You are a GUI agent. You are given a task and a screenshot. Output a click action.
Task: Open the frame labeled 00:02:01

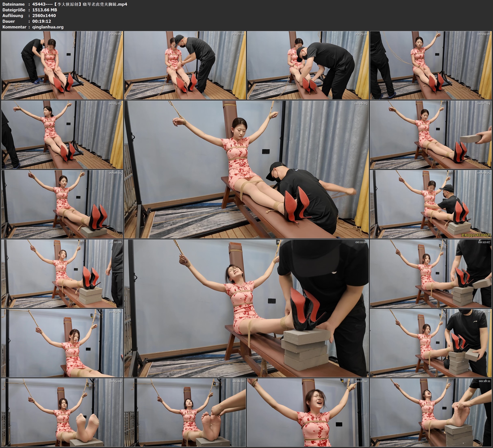(185, 65)
